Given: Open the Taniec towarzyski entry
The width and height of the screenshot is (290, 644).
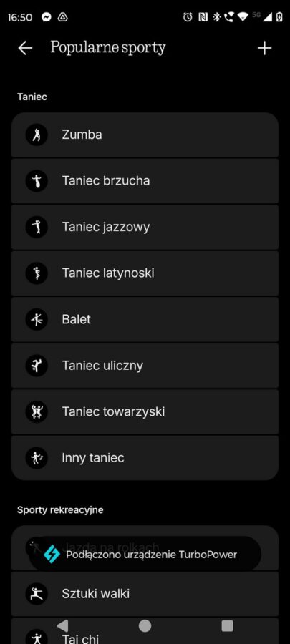Looking at the screenshot, I should click(x=145, y=411).
